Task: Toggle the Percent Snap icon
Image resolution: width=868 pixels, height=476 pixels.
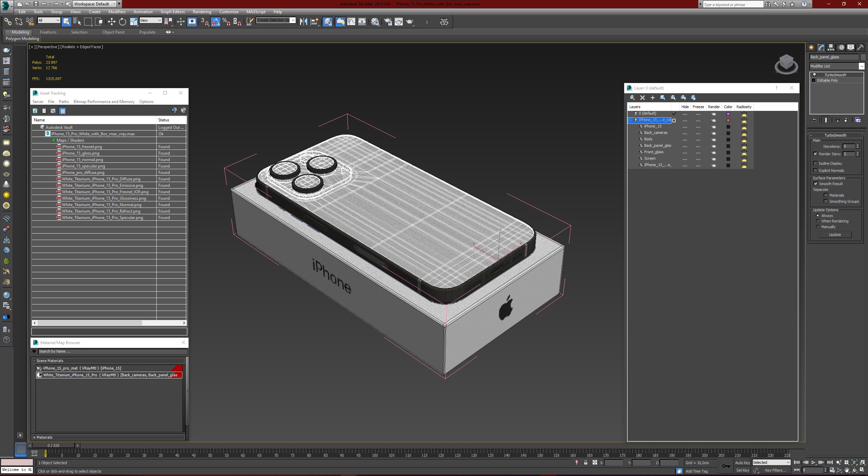Action: pos(226,22)
